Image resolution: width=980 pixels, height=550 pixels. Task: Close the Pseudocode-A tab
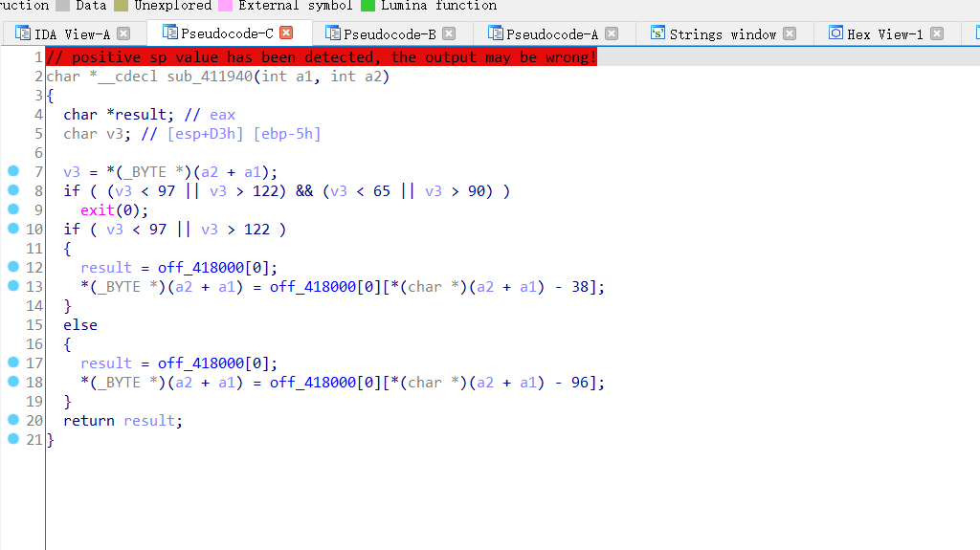coord(612,33)
